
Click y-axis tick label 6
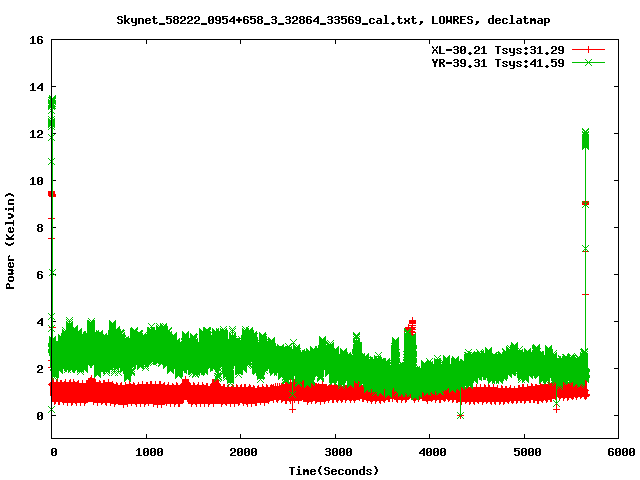coord(40,275)
